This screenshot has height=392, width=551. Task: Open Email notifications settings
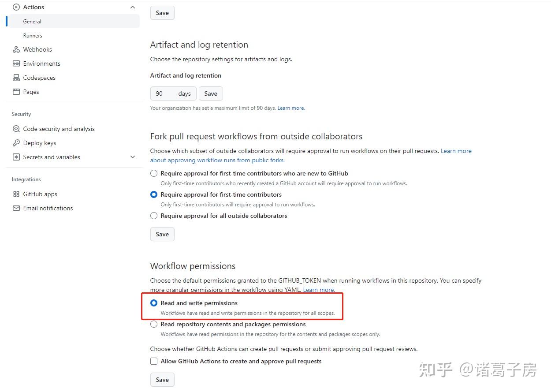coord(48,208)
